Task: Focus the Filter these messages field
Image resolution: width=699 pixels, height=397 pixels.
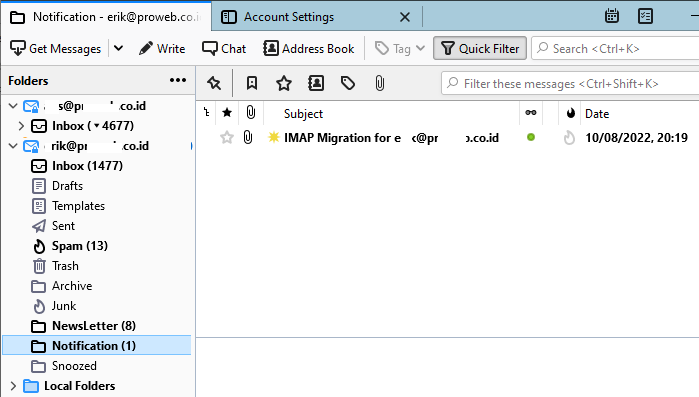Action: pos(571,83)
